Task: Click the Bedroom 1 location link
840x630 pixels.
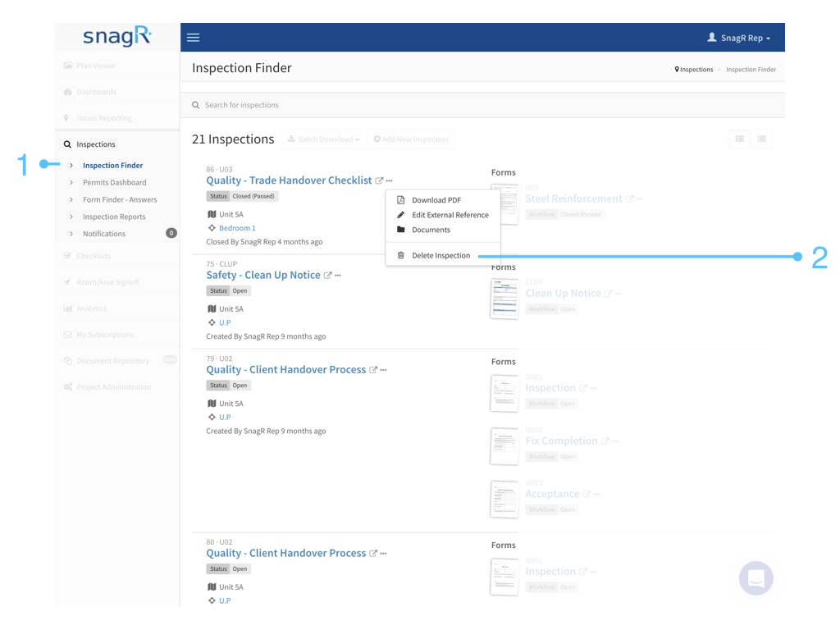Action: click(x=237, y=228)
